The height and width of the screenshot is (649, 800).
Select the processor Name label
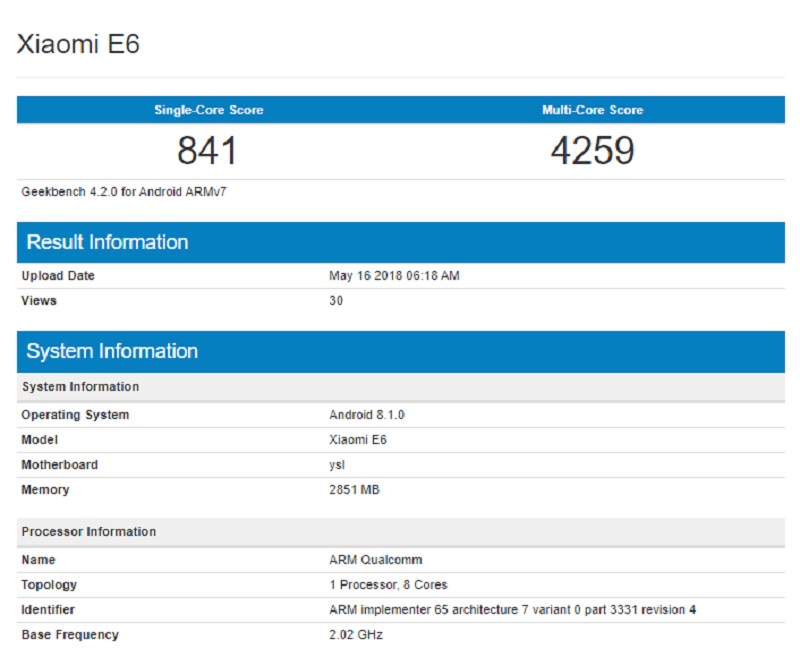[x=38, y=560]
